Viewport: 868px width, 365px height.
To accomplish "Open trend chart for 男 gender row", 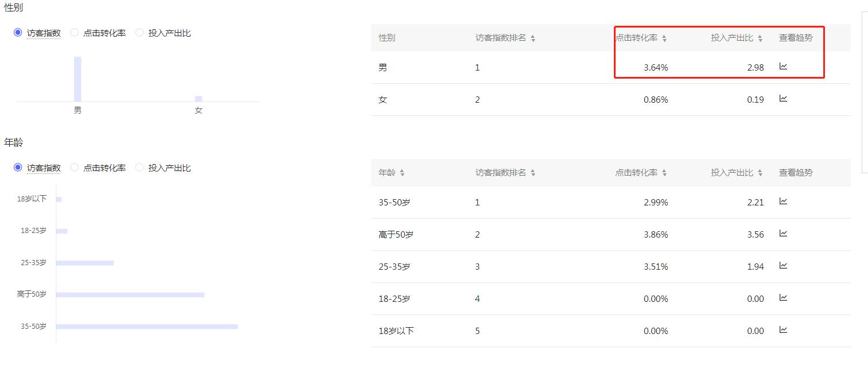I will [784, 67].
